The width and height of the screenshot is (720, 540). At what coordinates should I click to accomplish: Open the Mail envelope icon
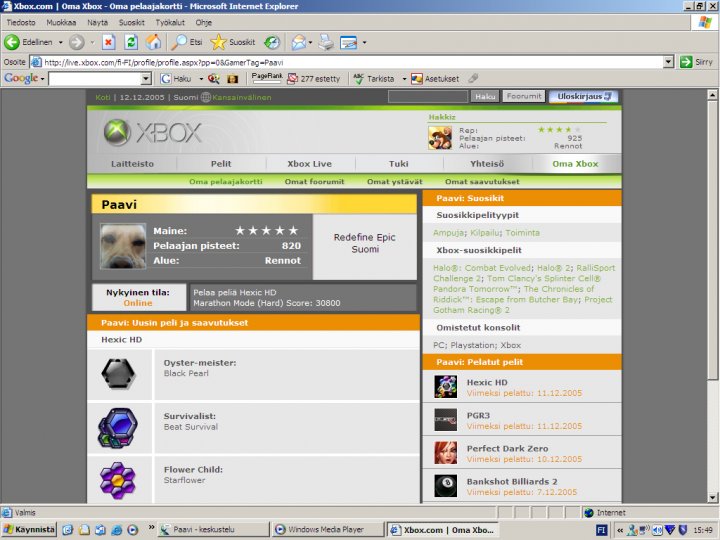pyautogui.click(x=298, y=42)
